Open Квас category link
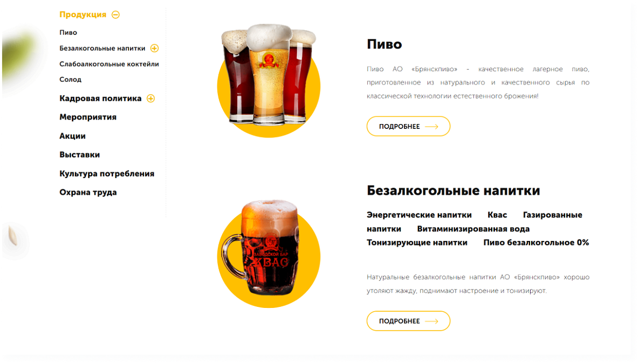Image resolution: width=639 pixels, height=364 pixels. (497, 215)
